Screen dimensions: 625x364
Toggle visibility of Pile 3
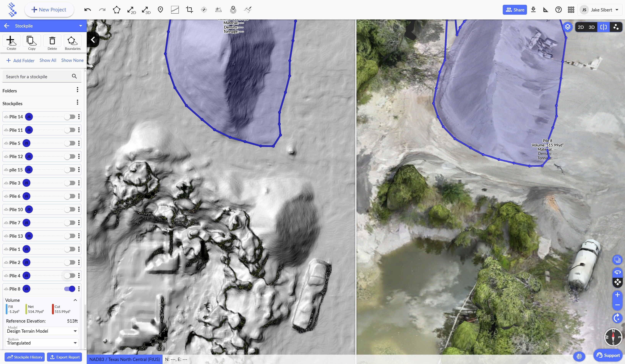[70, 183]
